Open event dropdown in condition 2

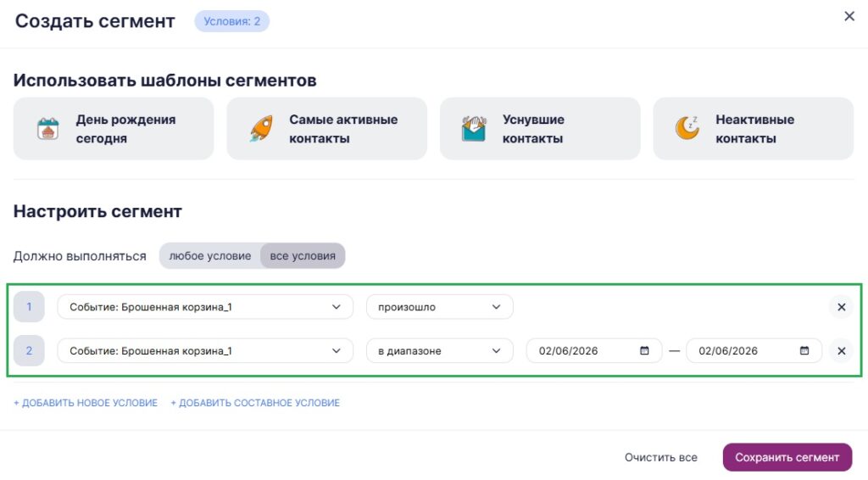[205, 350]
